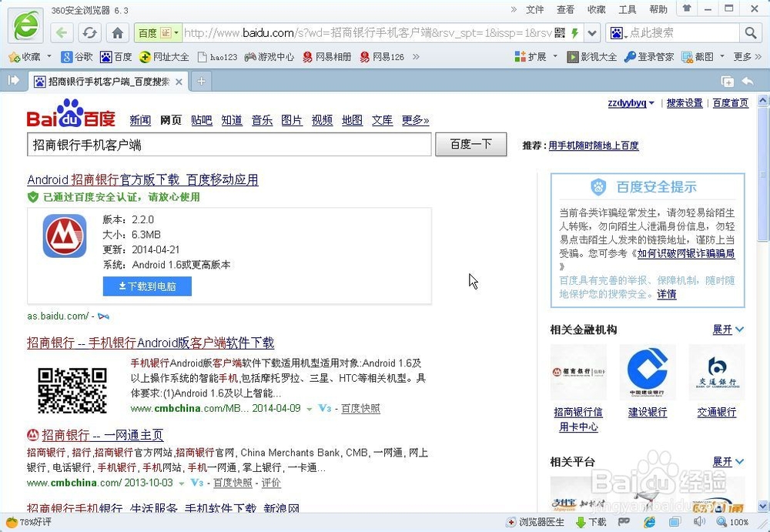Viewport: 770px width, 532px height.
Task: Click the green lightning speed icon
Action: 574,33
